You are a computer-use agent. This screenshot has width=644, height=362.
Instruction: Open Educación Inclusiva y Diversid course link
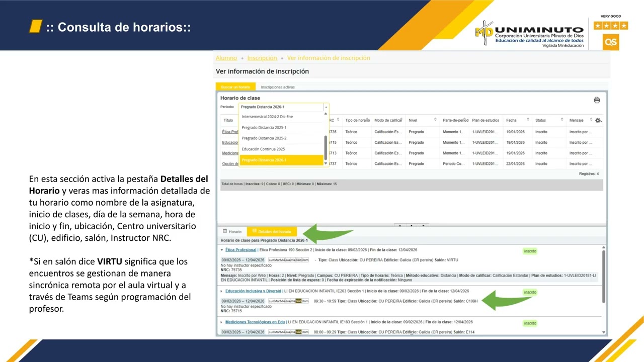(253, 291)
